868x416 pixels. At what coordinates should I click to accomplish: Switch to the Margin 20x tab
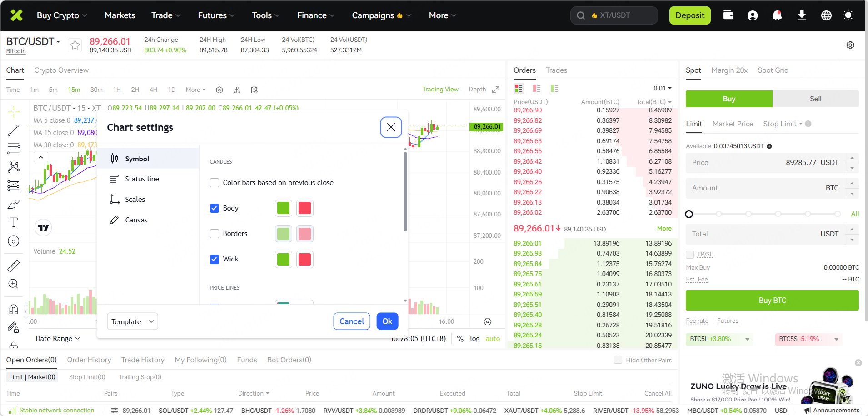729,70
